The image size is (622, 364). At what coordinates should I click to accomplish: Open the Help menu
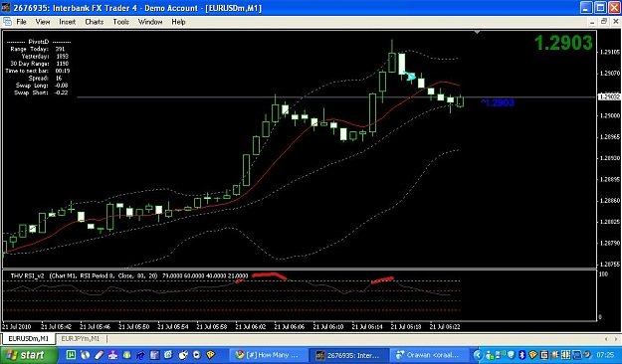pos(178,22)
